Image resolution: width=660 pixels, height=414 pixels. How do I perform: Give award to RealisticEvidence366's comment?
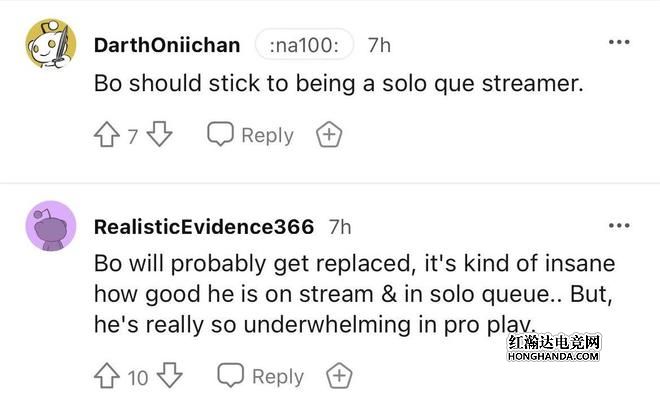(x=340, y=376)
